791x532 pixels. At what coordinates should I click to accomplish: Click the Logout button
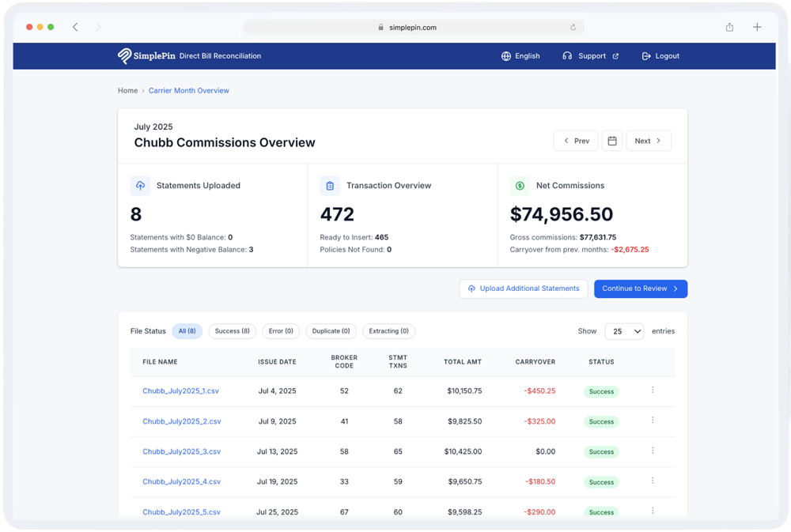point(660,56)
